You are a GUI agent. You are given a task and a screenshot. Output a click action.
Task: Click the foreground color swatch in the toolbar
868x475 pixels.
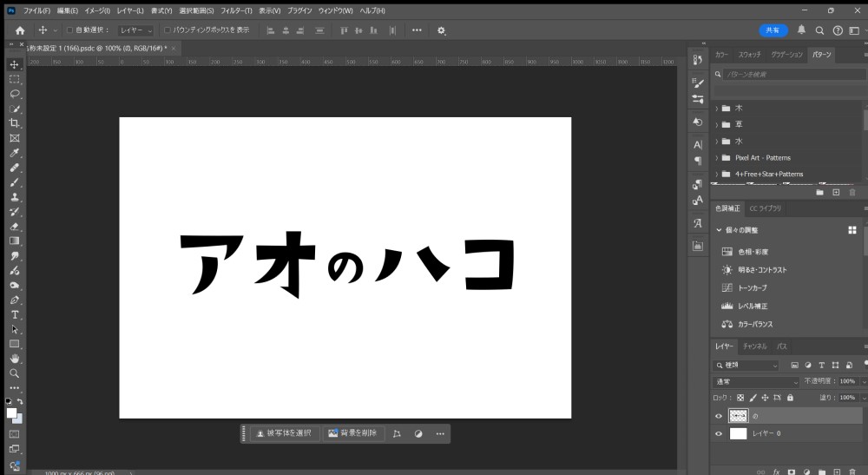click(12, 413)
